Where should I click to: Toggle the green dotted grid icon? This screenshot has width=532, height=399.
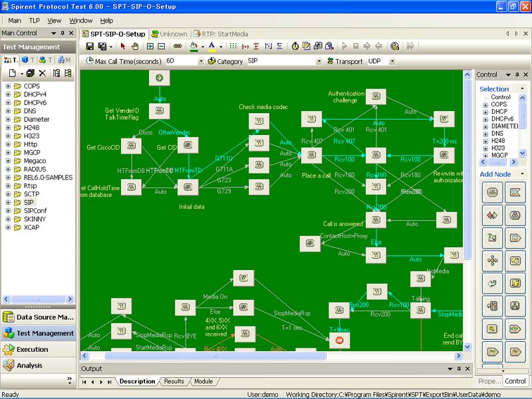(233, 46)
